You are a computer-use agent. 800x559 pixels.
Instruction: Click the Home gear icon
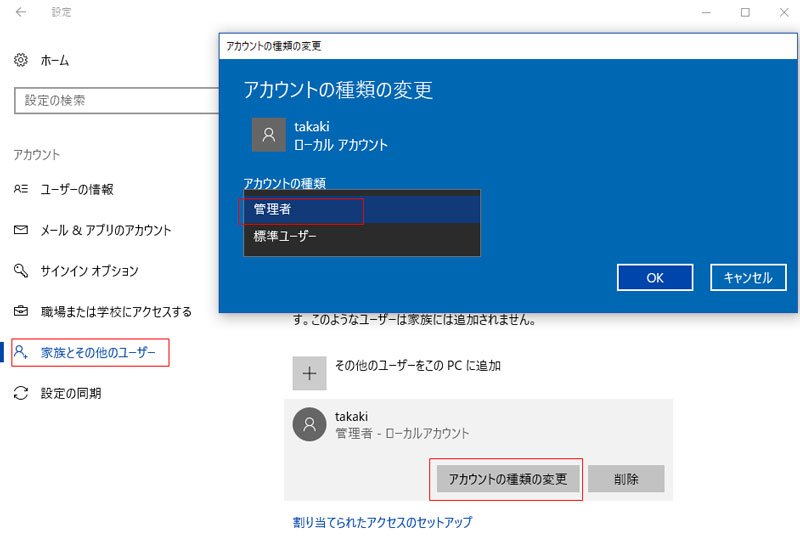coord(20,60)
